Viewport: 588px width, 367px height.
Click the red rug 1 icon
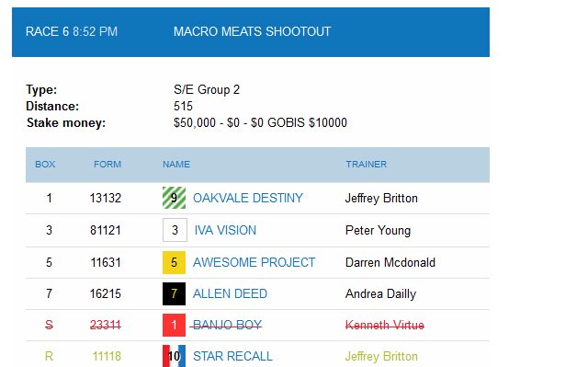tap(174, 325)
